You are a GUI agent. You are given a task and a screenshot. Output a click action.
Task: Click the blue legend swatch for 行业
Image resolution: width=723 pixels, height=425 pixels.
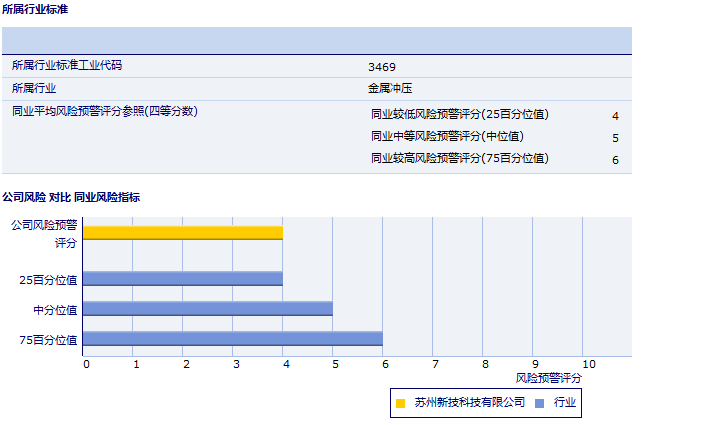(x=540, y=403)
